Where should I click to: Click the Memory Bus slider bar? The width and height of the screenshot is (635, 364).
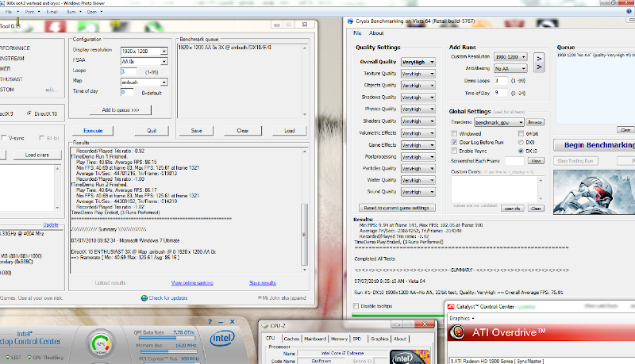167,351
